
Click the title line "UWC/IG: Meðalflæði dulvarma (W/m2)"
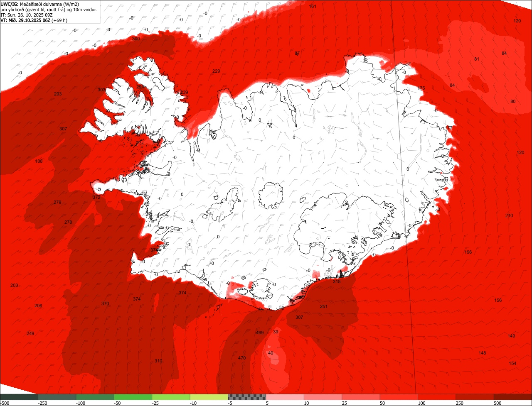pyautogui.click(x=40, y=4)
